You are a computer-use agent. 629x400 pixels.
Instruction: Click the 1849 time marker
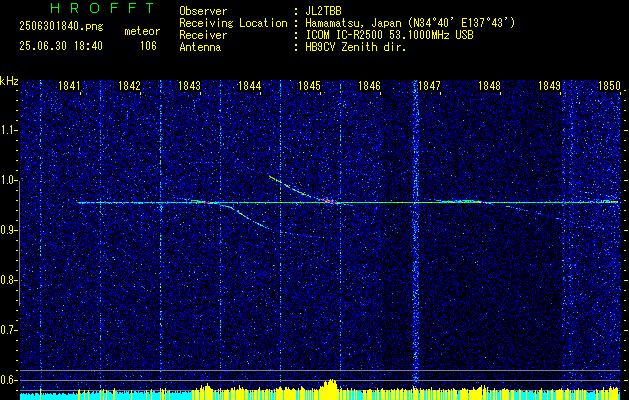click(x=549, y=85)
